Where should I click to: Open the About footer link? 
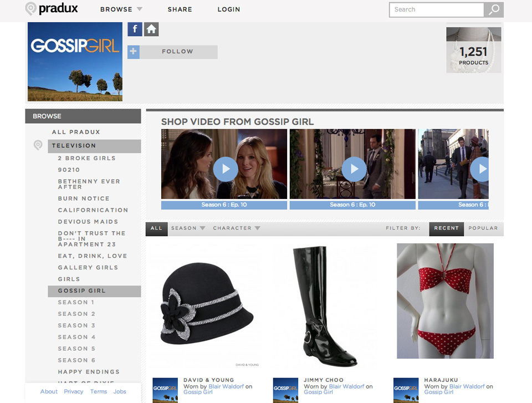tap(49, 391)
